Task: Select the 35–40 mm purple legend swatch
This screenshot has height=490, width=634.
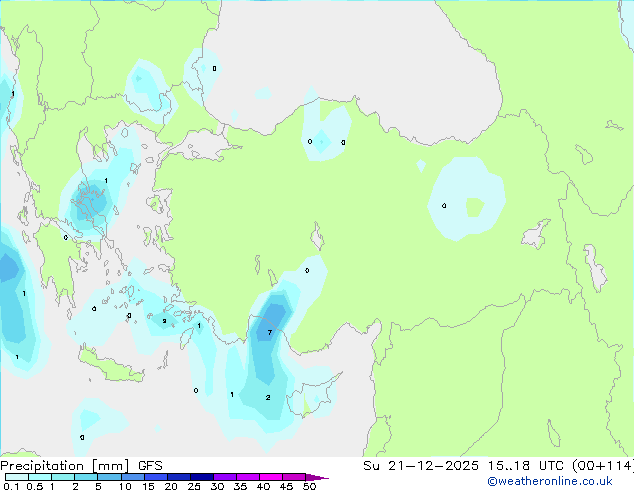Action: coord(248,477)
